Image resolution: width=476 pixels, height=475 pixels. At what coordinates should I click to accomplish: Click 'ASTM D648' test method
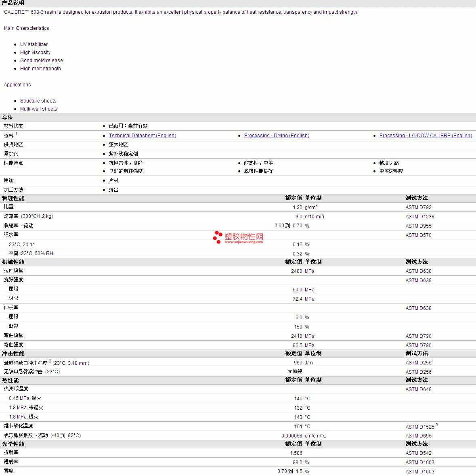(419, 389)
